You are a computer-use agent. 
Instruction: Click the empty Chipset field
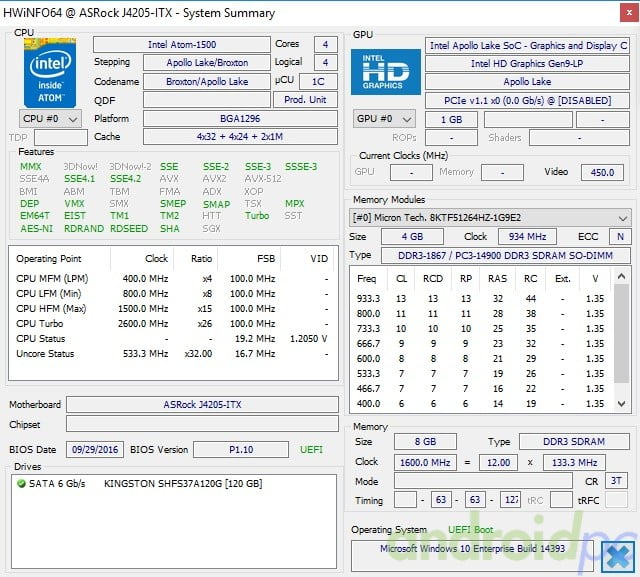(202, 424)
